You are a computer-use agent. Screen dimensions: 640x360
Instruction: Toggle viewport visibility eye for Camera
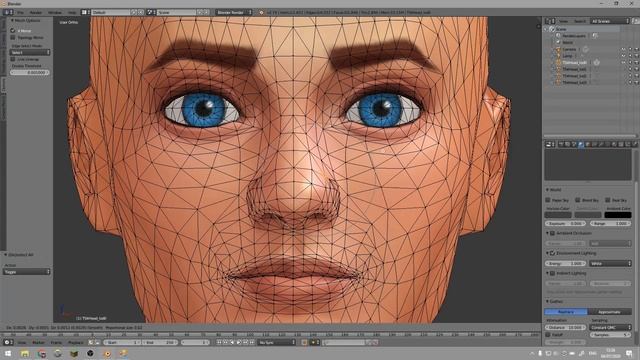[623, 49]
